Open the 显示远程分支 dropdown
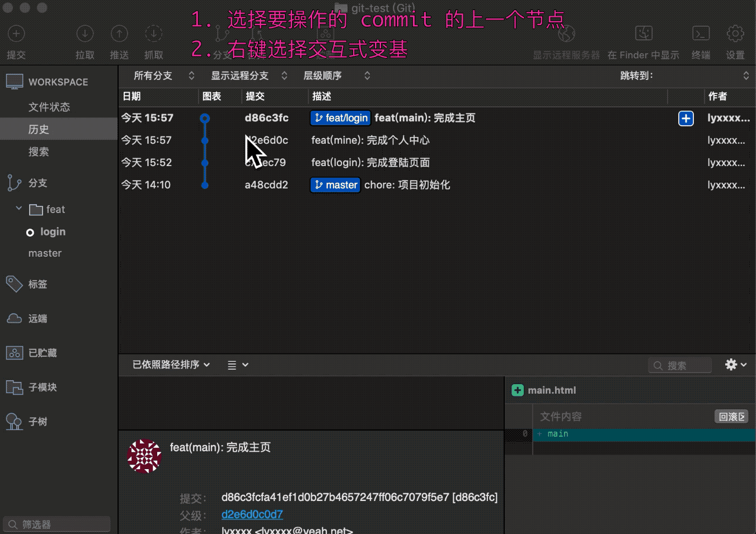756x534 pixels. [x=249, y=76]
